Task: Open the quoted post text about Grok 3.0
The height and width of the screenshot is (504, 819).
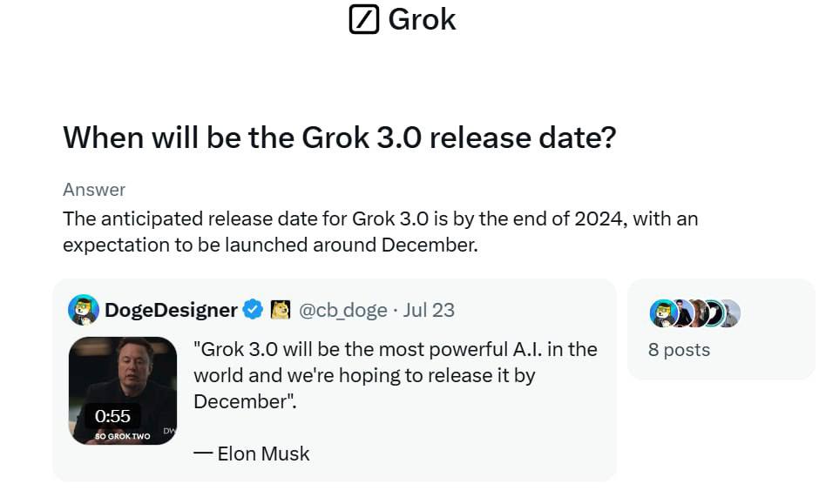Action: pos(396,375)
